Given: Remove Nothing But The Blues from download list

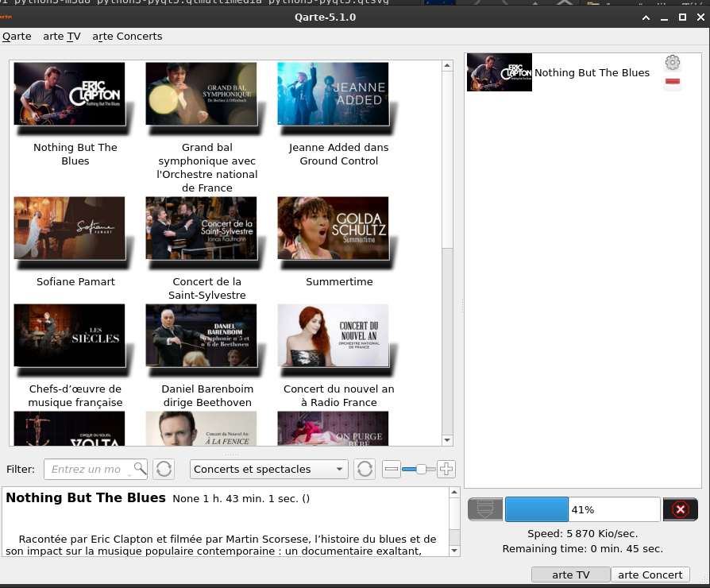Looking at the screenshot, I should 673,83.
